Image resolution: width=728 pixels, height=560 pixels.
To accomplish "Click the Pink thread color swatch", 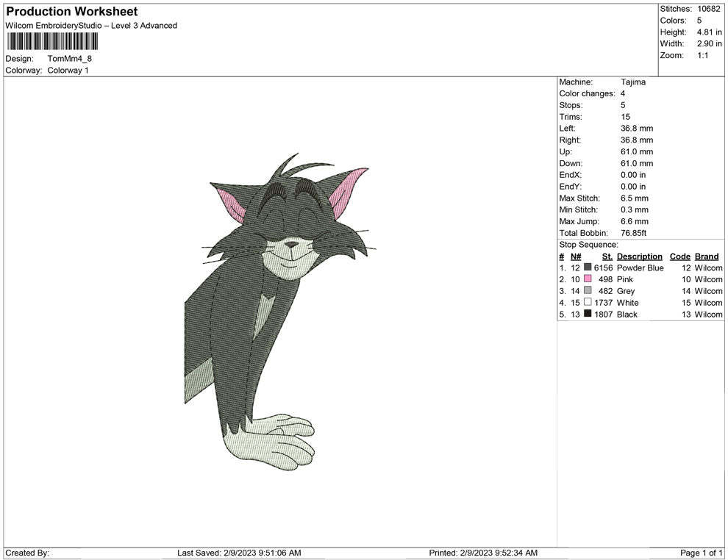I will pyautogui.click(x=588, y=279).
